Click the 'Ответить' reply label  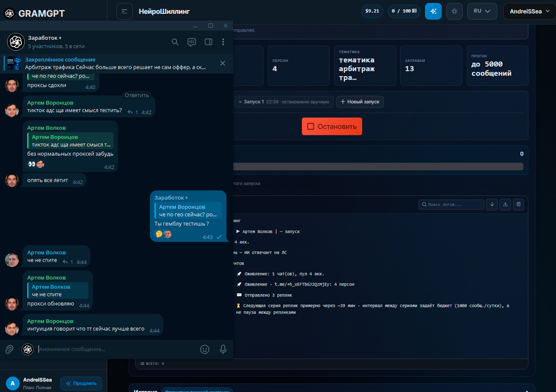tap(137, 95)
